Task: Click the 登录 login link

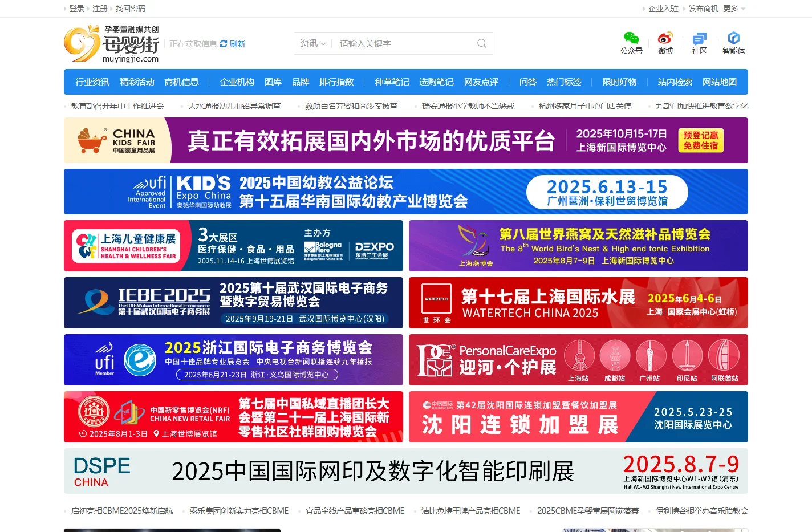Action: pos(76,9)
